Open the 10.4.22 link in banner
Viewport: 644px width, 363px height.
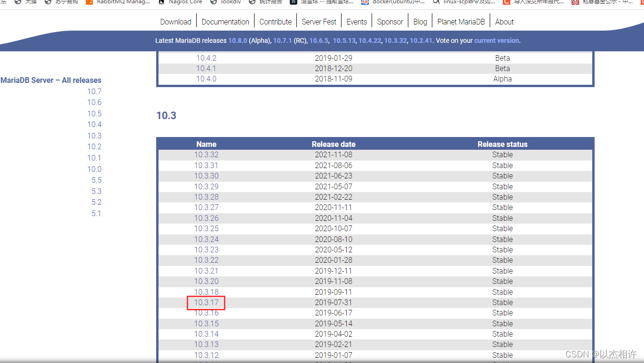pos(370,41)
